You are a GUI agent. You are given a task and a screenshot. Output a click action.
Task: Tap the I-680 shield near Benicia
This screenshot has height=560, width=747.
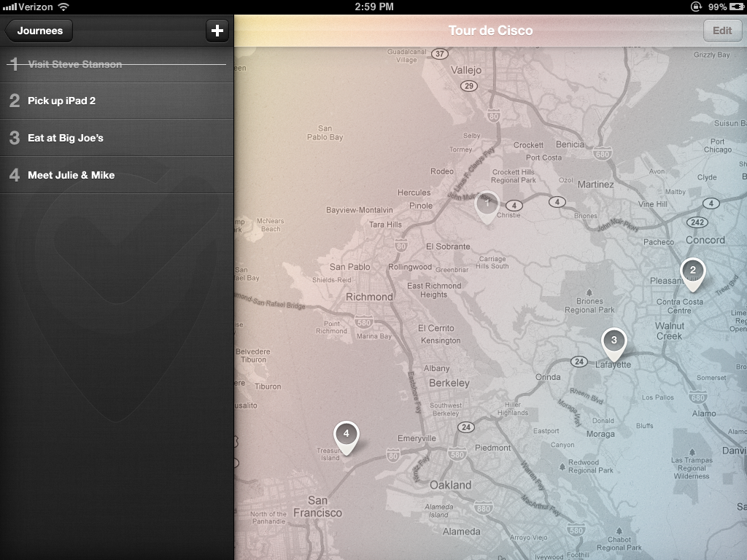(x=602, y=155)
